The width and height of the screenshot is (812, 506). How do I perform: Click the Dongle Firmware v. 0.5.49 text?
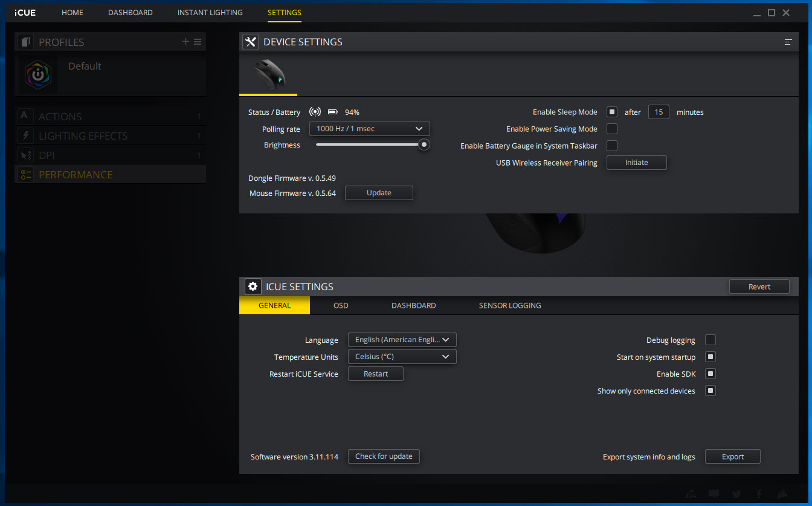(x=292, y=178)
